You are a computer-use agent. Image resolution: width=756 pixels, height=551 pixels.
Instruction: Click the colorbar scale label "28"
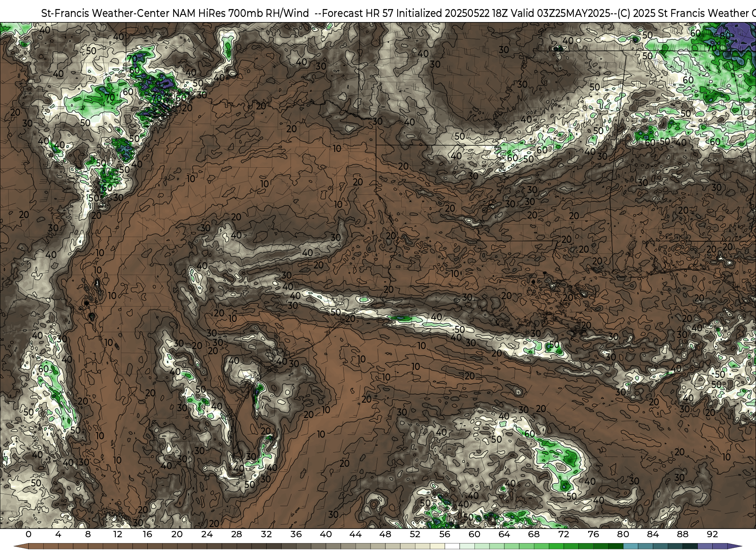[237, 534]
